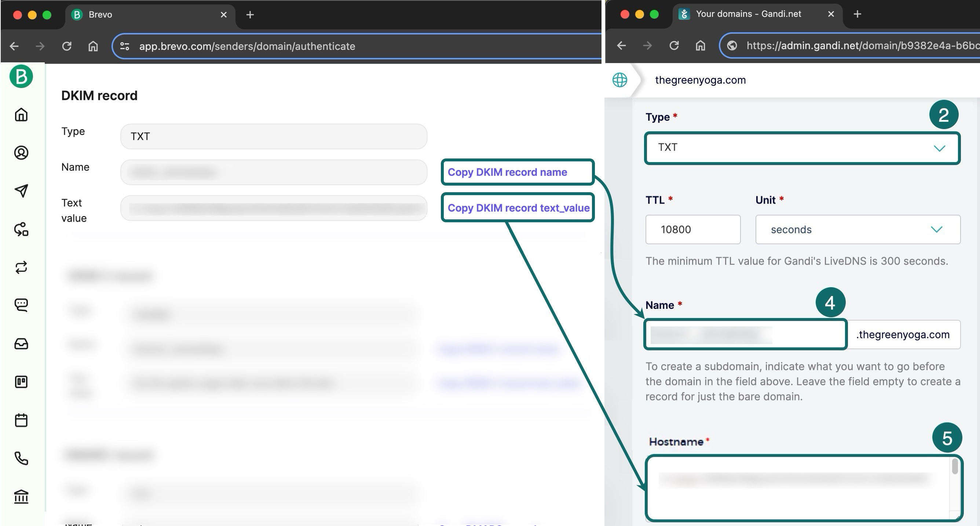Click the Meetings icon in Brevo sidebar

[x=22, y=420]
